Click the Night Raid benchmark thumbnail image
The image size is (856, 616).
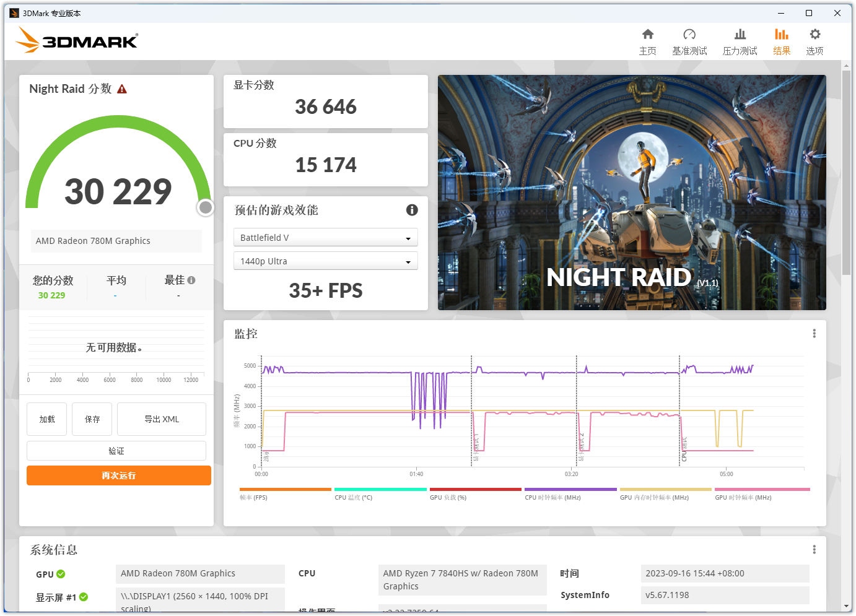click(632, 193)
